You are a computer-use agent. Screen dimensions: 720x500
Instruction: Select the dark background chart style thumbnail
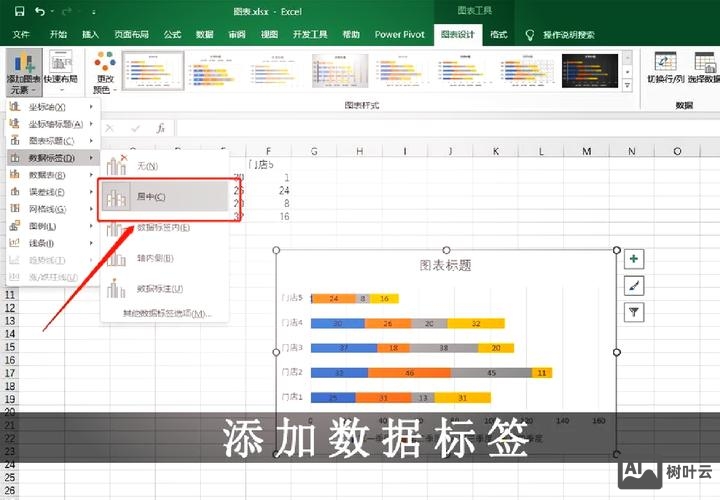tap(590, 70)
